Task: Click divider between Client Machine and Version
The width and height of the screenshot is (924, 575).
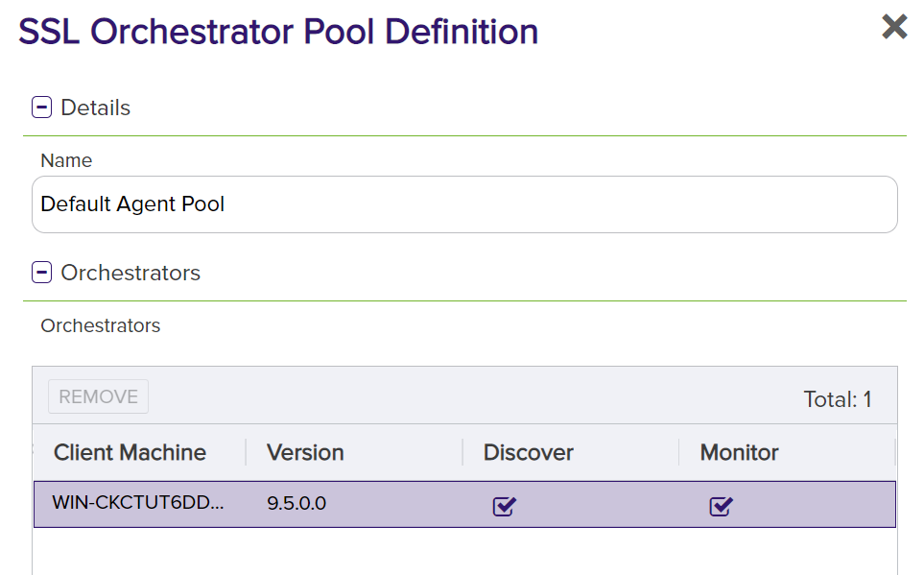Action: (x=246, y=452)
